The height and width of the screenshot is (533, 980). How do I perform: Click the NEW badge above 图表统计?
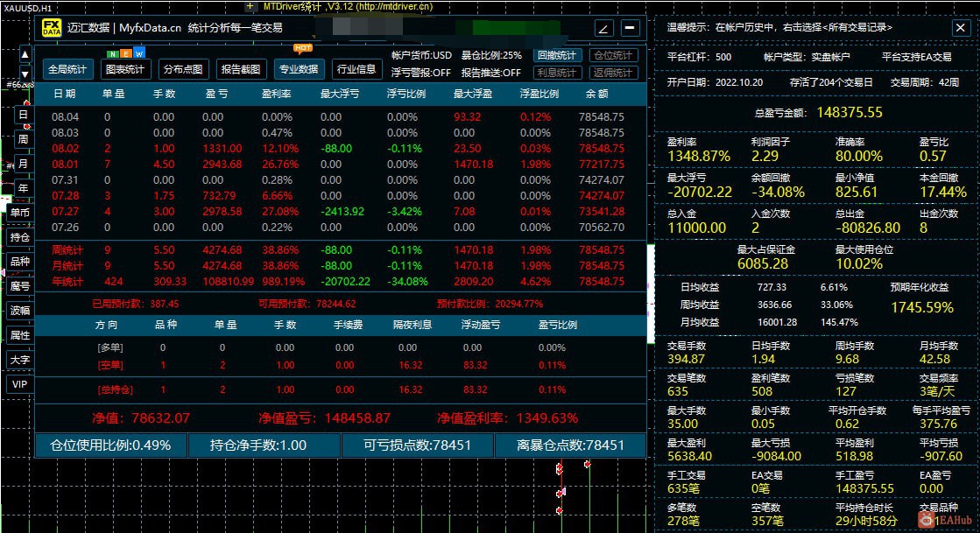(125, 53)
